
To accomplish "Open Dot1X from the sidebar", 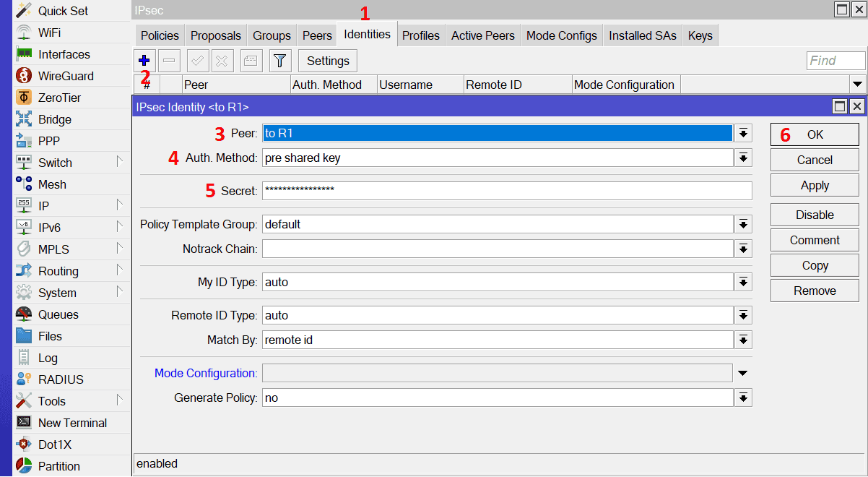I will coord(55,444).
